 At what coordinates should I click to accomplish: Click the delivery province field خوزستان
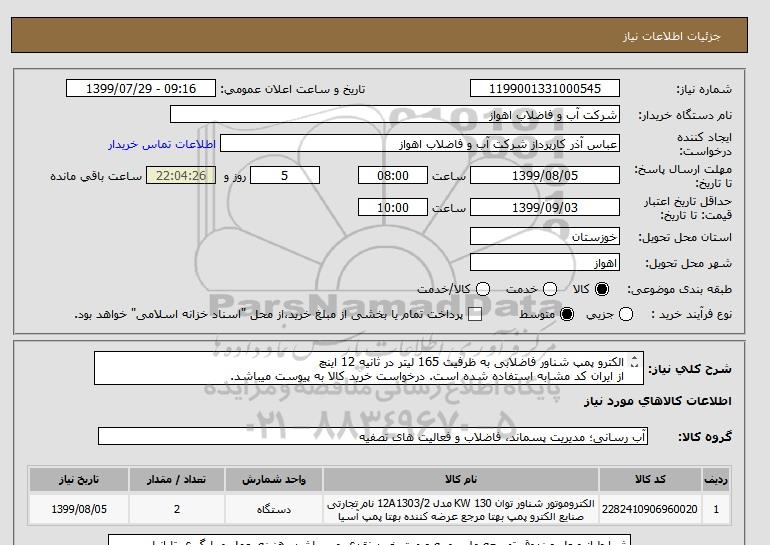(545, 236)
